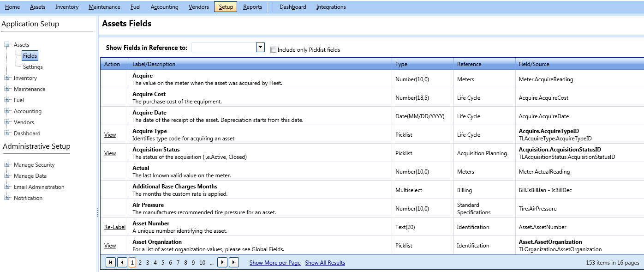644x272 pixels.
Task: Go to the first page of results
Action: tap(111, 262)
